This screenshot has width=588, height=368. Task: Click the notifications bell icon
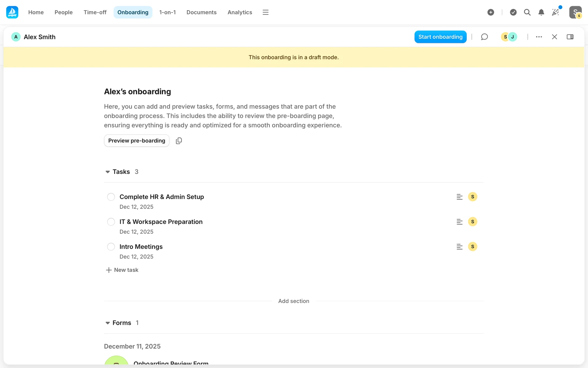541,12
